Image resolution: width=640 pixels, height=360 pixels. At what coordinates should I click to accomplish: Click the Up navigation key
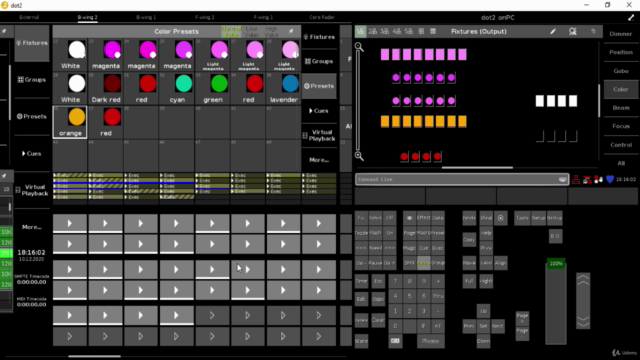pos(483,311)
